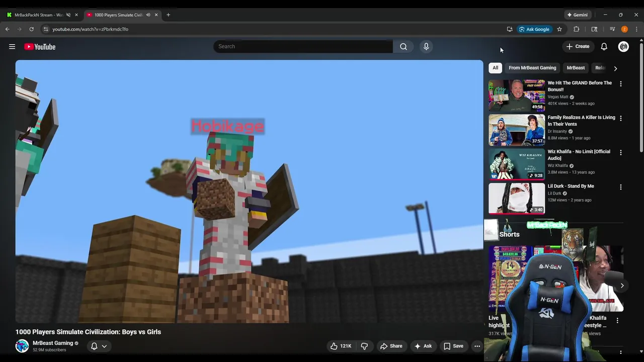
Task: Click the video player to pause
Action: (x=249, y=192)
